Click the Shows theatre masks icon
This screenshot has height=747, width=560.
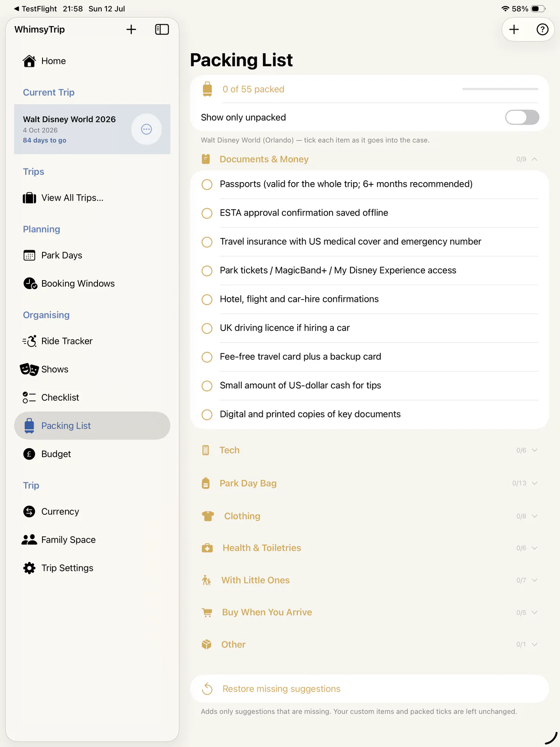coord(29,369)
